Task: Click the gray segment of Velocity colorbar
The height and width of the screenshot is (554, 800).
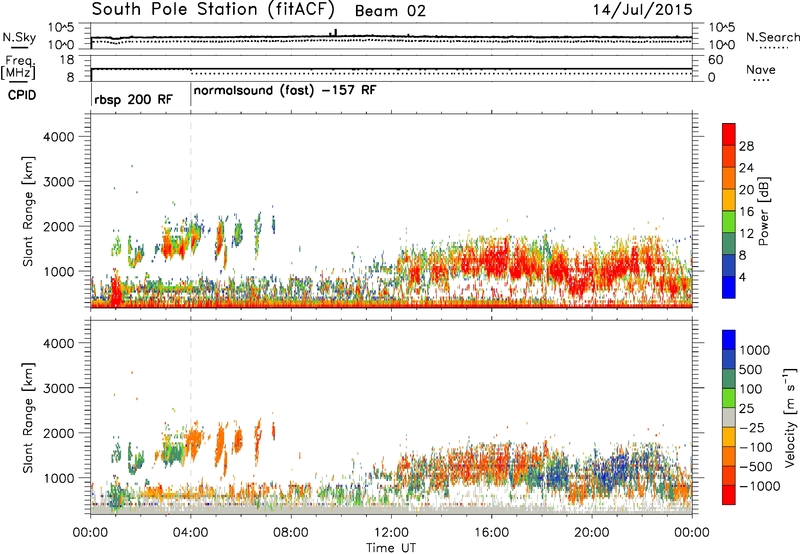Action: coord(729,418)
